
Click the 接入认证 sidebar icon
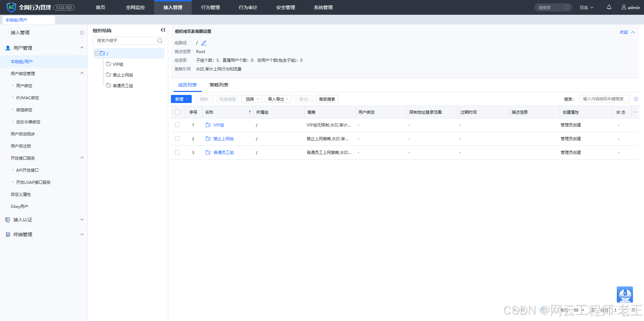tap(8, 220)
